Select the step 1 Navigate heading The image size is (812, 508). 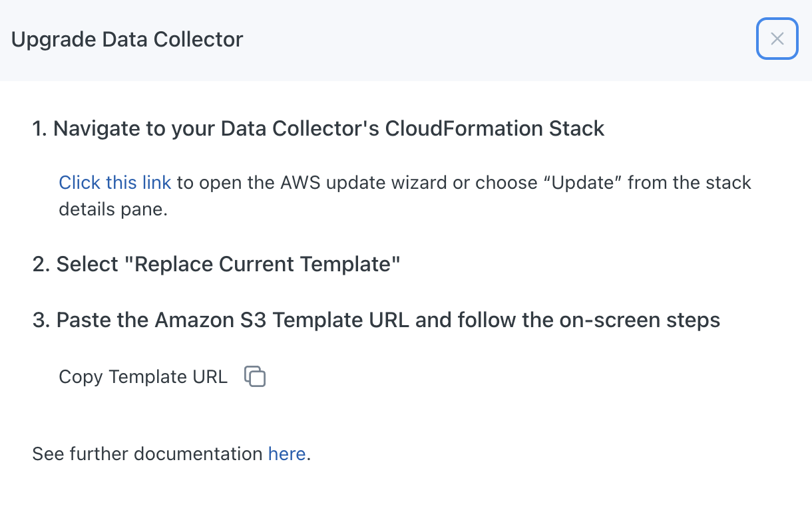point(318,128)
